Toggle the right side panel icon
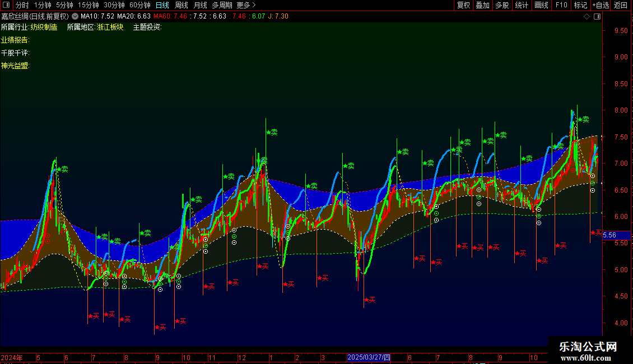This screenshot has width=633, height=364. [x=598, y=17]
